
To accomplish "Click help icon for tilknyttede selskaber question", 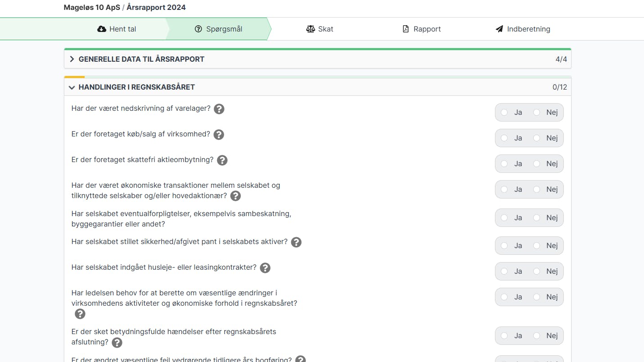I will coord(235,196).
